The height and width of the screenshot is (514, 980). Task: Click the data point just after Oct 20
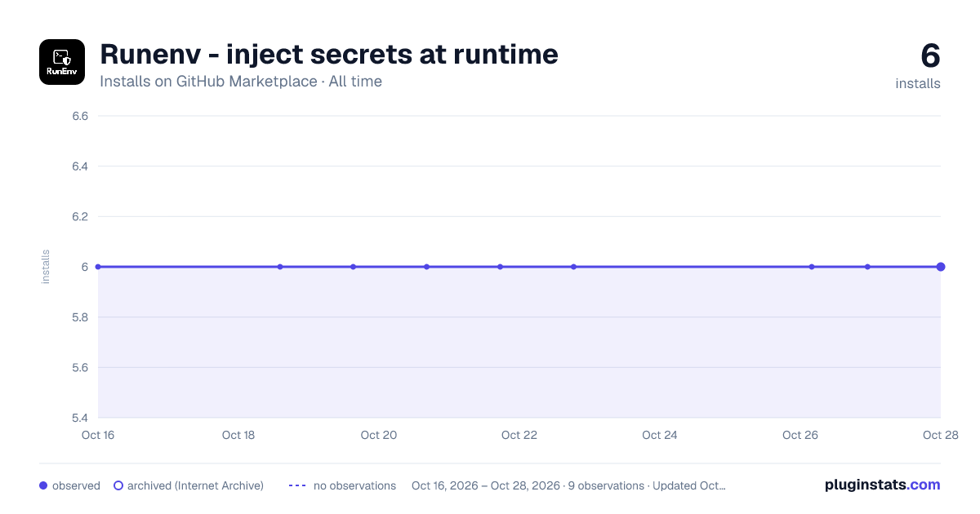[x=426, y=267]
